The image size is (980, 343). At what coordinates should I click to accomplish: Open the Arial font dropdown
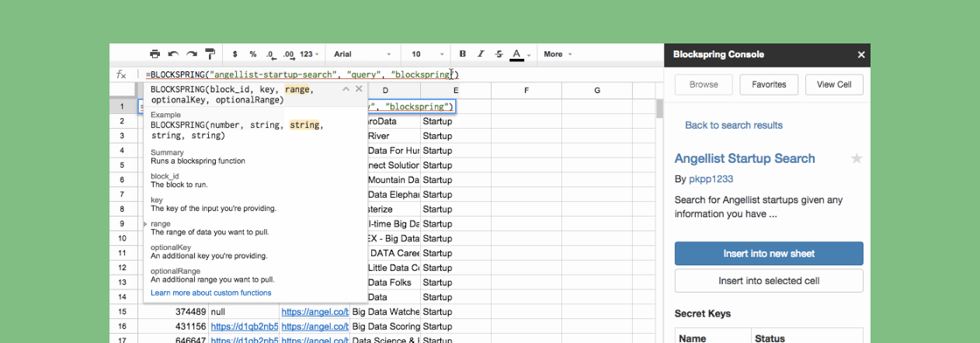coord(363,54)
